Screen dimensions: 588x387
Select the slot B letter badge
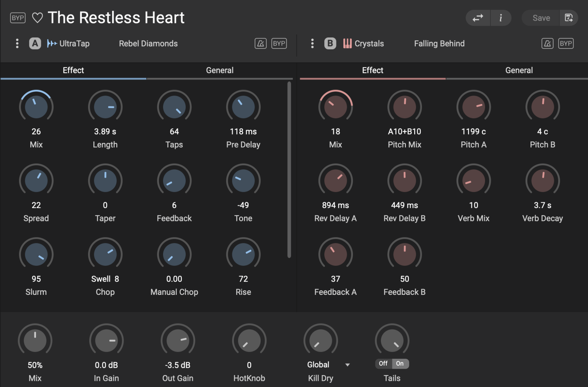pyautogui.click(x=330, y=44)
